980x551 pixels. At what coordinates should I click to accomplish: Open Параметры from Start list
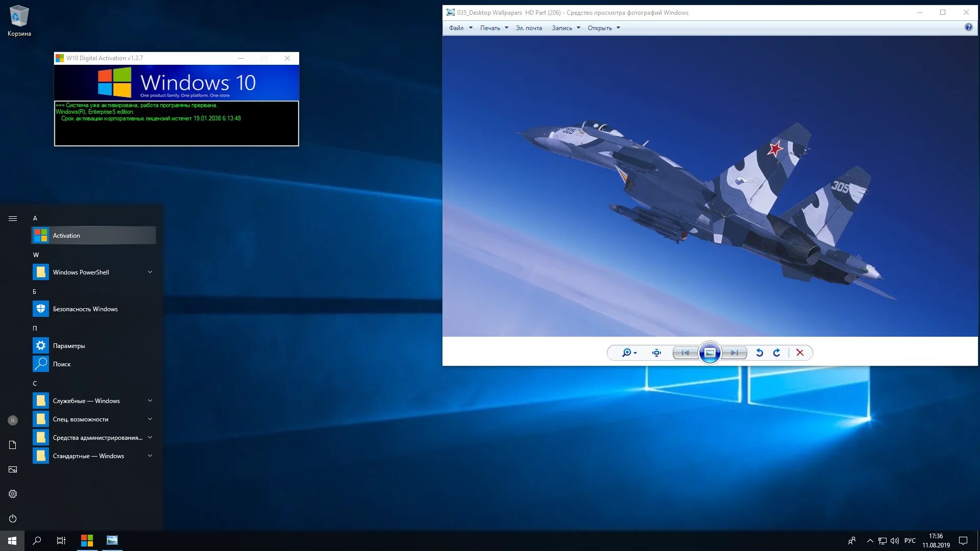pos(69,346)
